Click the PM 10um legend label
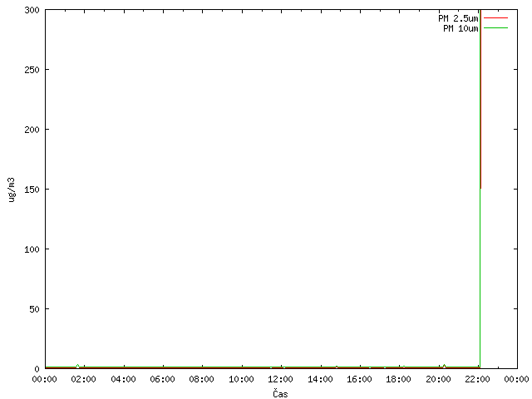Viewport: 532px width, 399px height. coord(461,28)
